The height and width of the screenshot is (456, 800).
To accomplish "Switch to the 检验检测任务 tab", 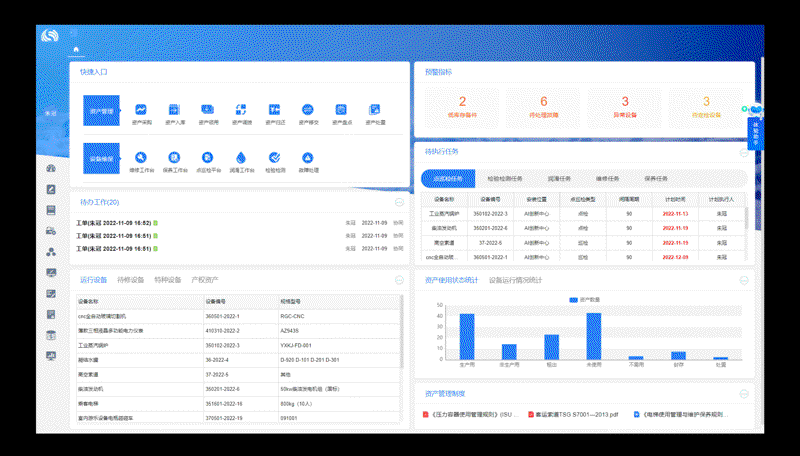I will point(505,179).
